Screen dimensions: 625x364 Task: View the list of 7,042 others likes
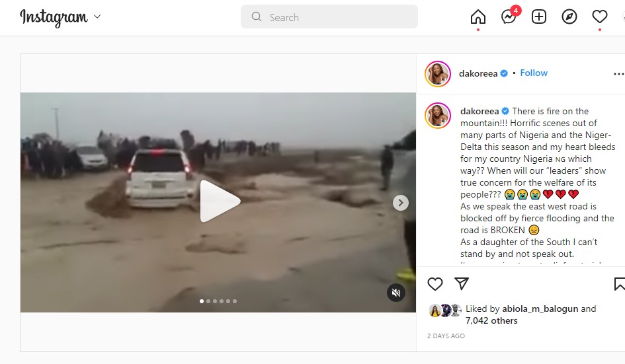point(491,320)
